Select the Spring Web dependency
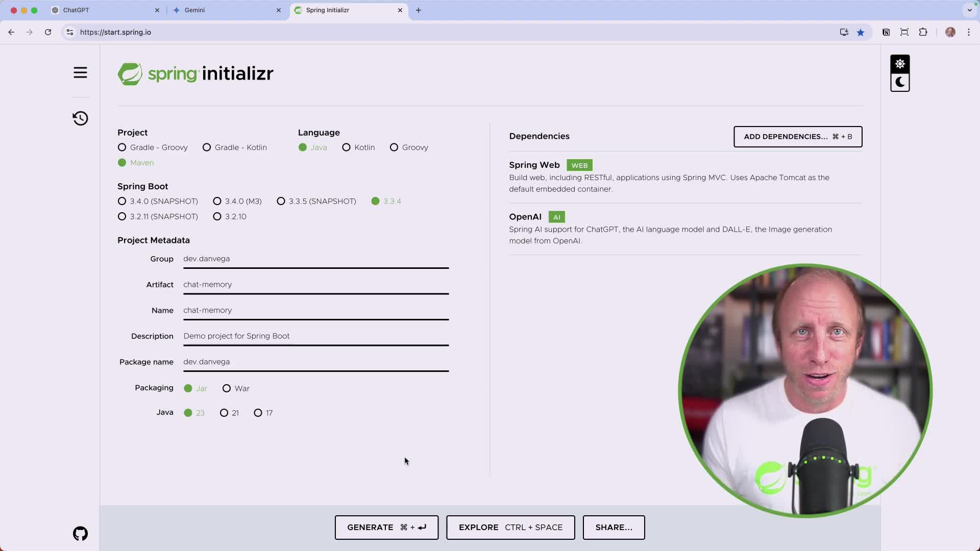The height and width of the screenshot is (551, 980). 685,177
